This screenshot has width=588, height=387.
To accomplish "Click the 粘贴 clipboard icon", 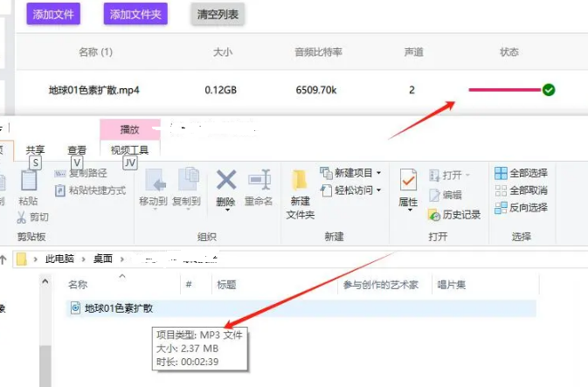I will (x=29, y=182).
